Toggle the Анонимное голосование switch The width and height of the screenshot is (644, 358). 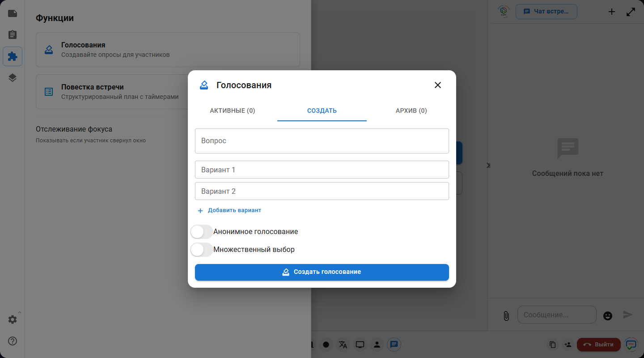[x=202, y=232]
